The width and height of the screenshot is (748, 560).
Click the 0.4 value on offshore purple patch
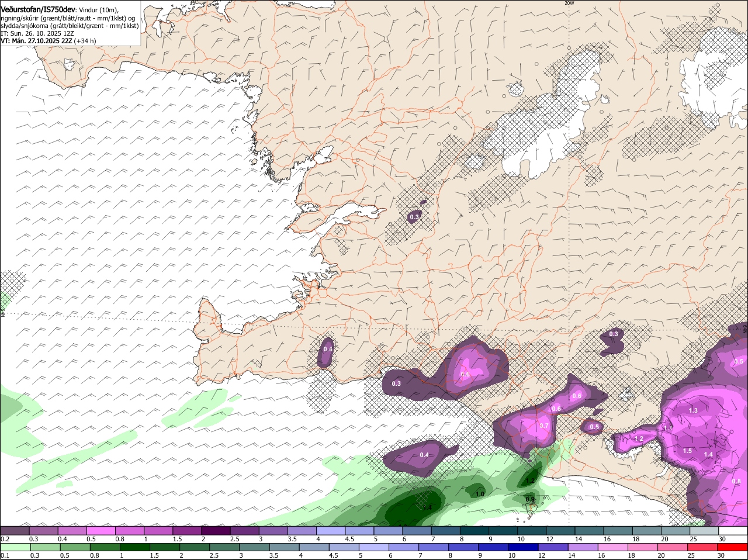tap(424, 455)
